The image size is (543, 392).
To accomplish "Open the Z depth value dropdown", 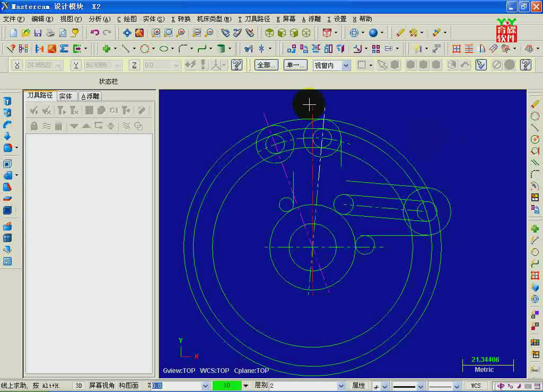I will pos(205,386).
